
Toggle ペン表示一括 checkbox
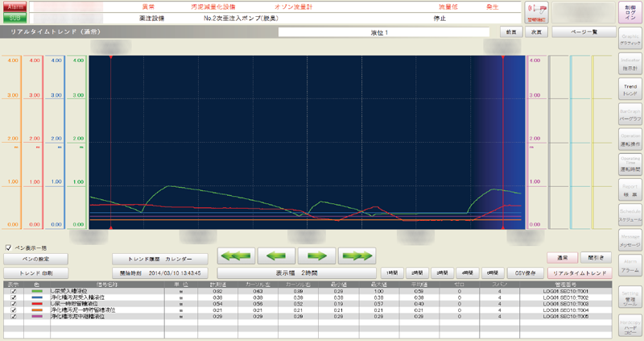pos(8,247)
